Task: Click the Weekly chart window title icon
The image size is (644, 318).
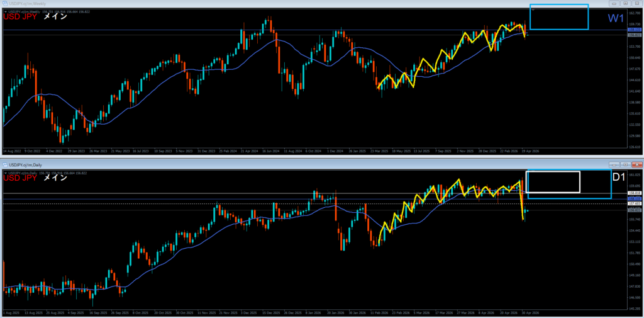Action: coord(4,3)
